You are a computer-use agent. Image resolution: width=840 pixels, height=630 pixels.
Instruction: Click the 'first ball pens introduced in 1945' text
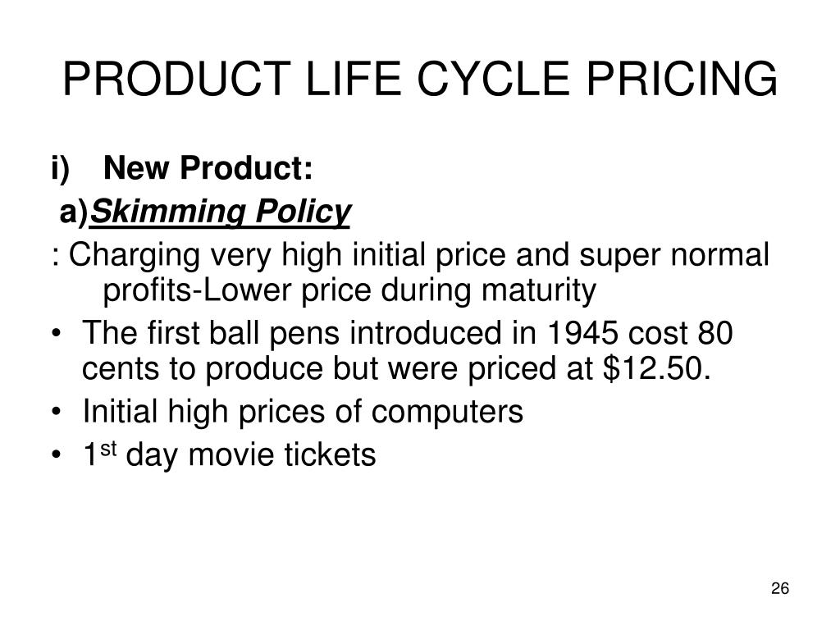pos(382,332)
